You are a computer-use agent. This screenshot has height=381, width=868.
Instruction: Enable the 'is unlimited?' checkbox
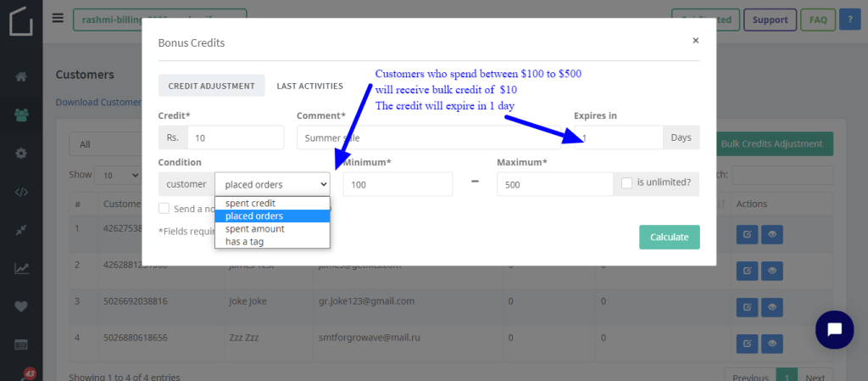[x=626, y=182]
